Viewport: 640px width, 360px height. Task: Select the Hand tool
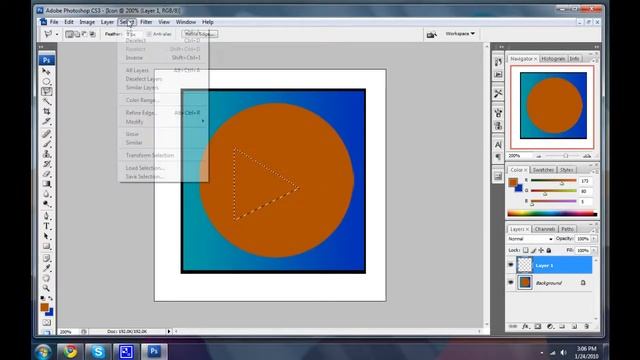(x=47, y=278)
